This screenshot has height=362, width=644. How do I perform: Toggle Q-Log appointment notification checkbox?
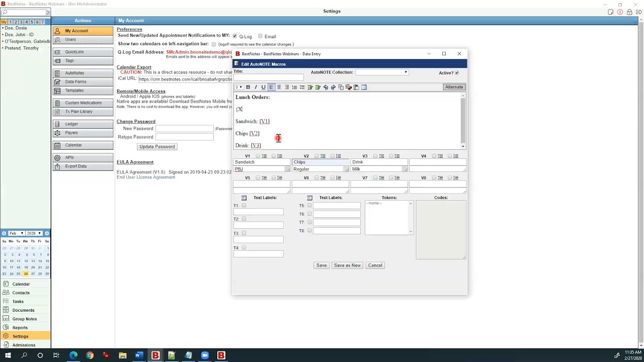pos(234,36)
